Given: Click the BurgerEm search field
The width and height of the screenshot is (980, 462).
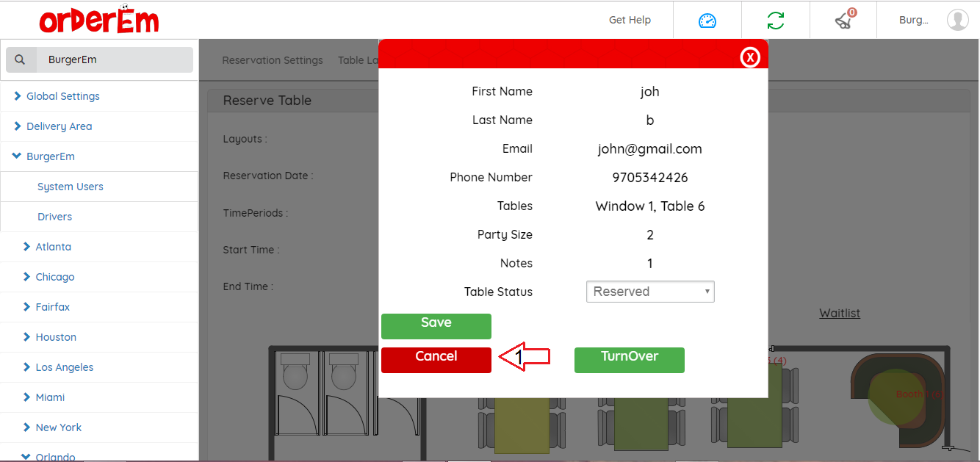Looking at the screenshot, I should [x=114, y=59].
